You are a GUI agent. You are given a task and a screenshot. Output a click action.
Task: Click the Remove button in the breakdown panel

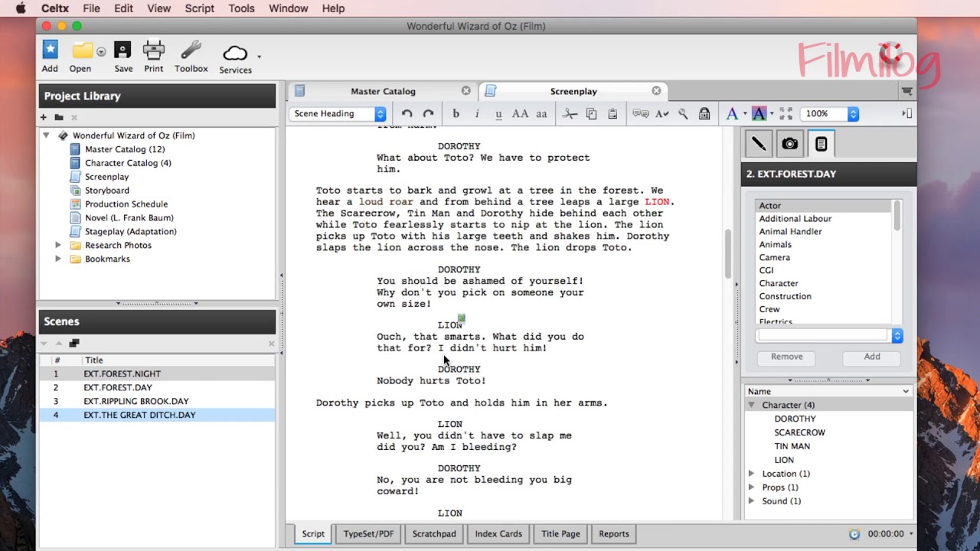[787, 357]
